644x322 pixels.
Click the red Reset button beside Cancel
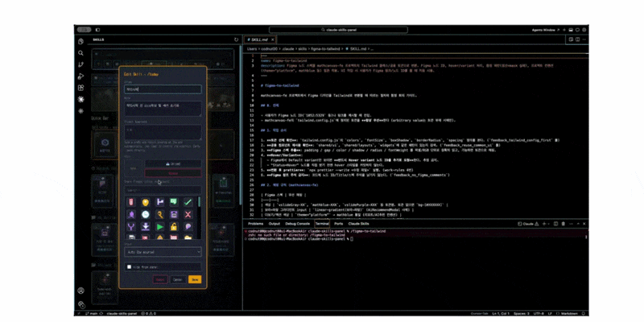click(160, 279)
